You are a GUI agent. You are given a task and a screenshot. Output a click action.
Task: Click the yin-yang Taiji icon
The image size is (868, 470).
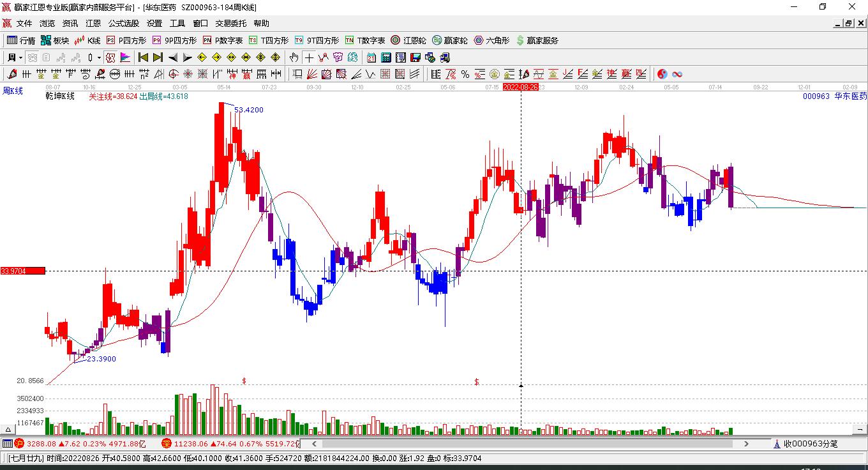coord(662,74)
